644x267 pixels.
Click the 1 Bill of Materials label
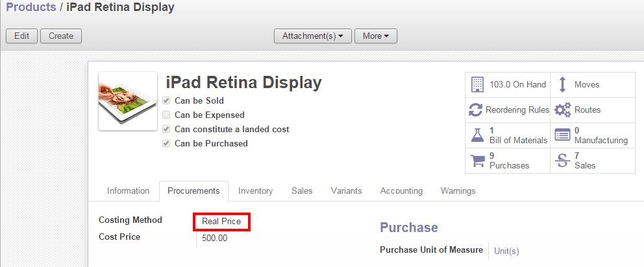[518, 135]
